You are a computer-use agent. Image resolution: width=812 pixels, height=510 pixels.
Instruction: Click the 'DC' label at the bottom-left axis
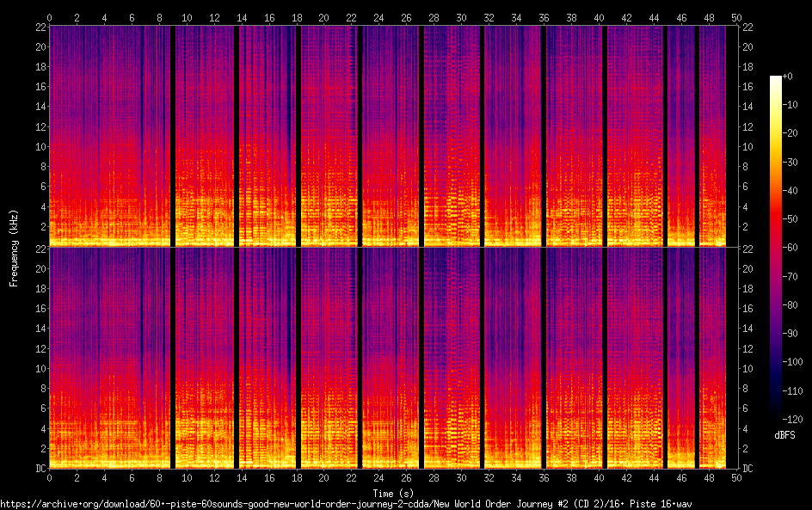point(39,469)
